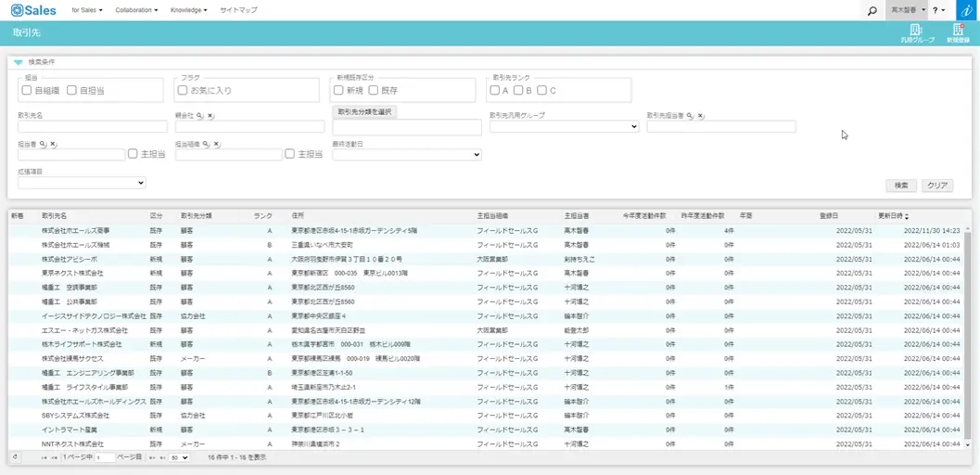The image size is (980, 475).
Task: Check the 自組織 checkbox
Action: [x=26, y=90]
